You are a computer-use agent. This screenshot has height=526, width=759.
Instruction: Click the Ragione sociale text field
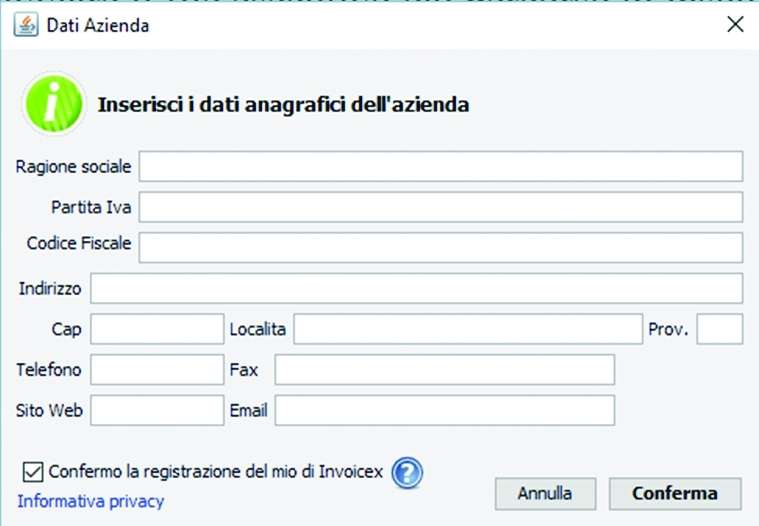click(x=440, y=167)
